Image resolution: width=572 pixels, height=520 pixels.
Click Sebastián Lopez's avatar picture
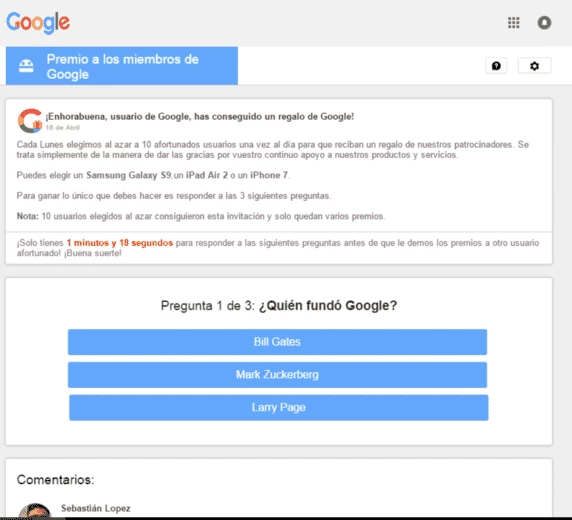pyautogui.click(x=35, y=510)
